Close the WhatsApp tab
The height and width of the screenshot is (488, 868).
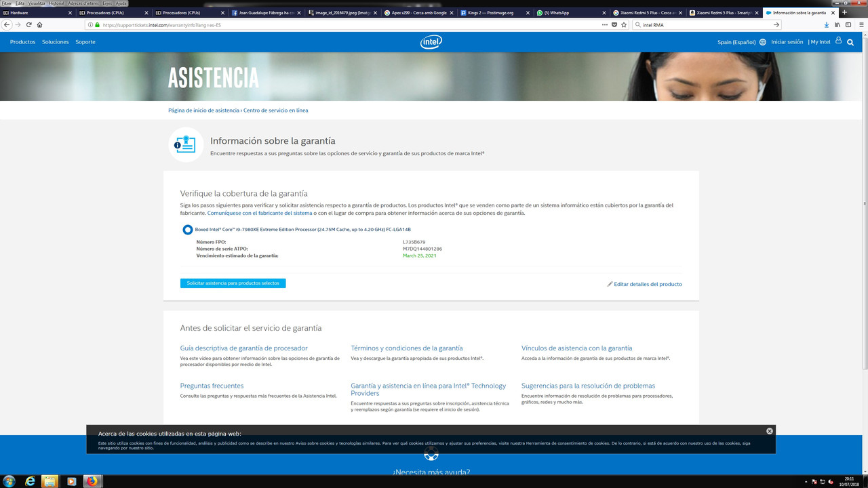pyautogui.click(x=604, y=13)
